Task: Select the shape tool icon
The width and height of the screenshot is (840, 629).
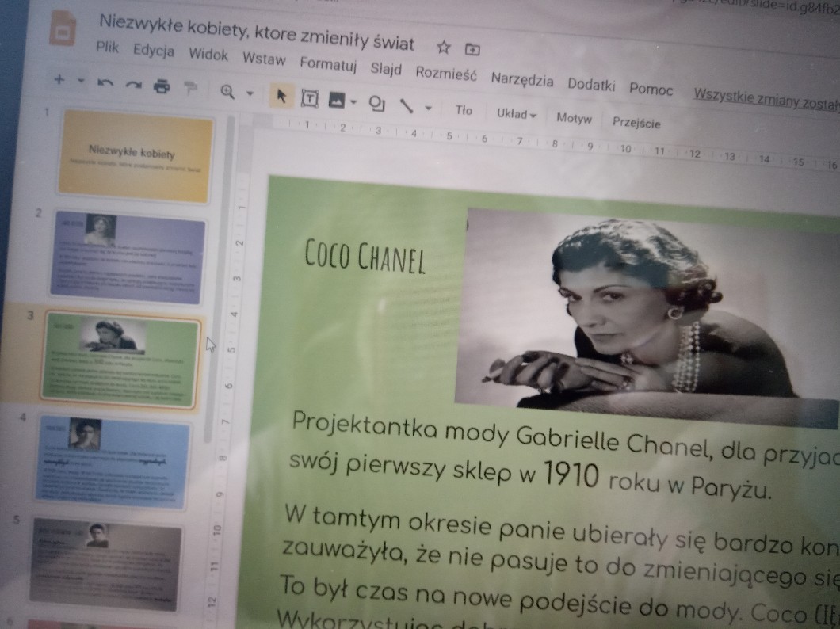Action: [377, 103]
